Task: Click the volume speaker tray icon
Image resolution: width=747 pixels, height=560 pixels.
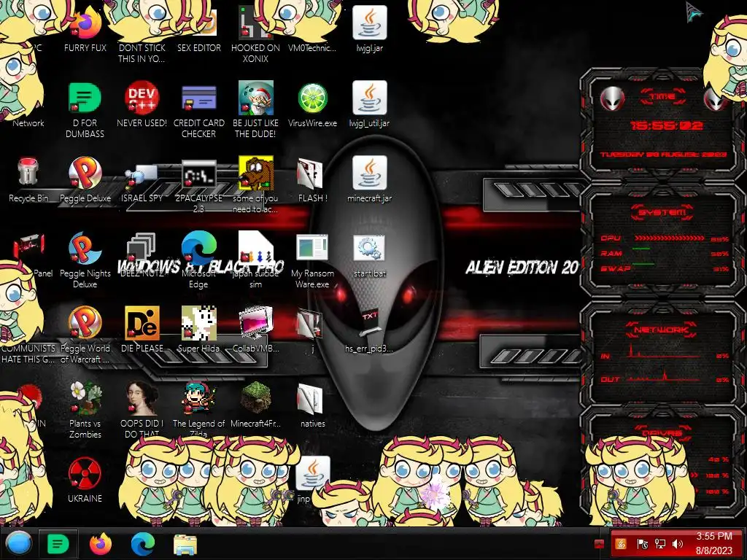Action: click(677, 543)
